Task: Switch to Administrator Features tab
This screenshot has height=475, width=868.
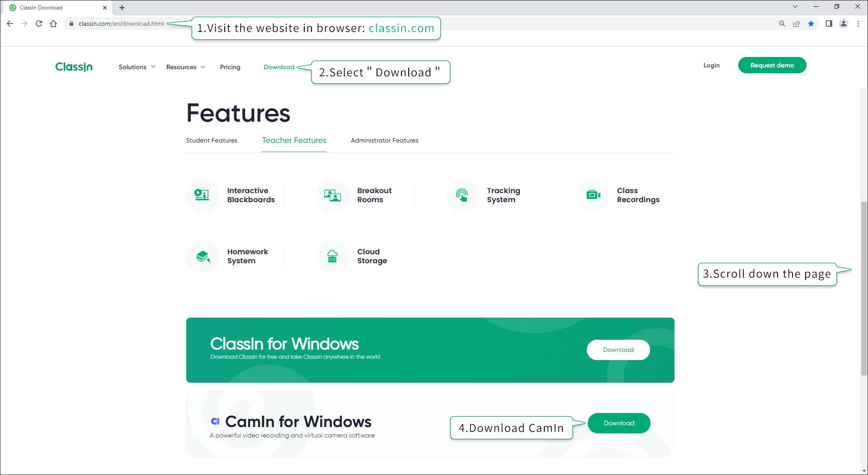Action: pos(385,140)
